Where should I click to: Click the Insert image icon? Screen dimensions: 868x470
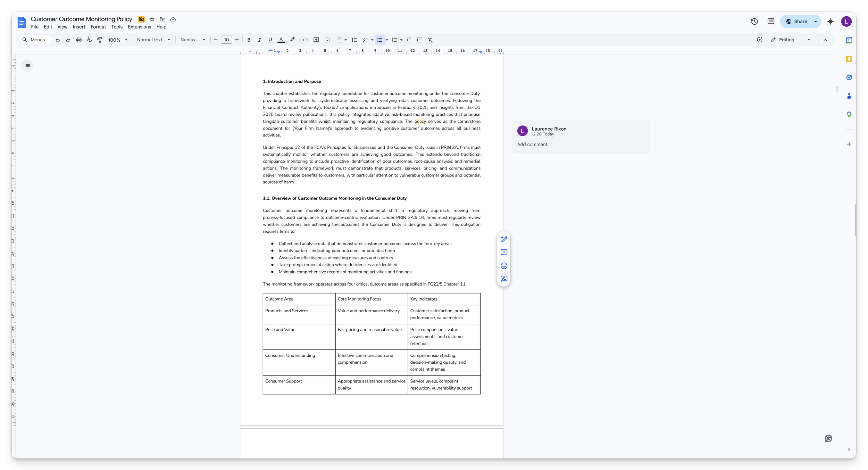327,40
